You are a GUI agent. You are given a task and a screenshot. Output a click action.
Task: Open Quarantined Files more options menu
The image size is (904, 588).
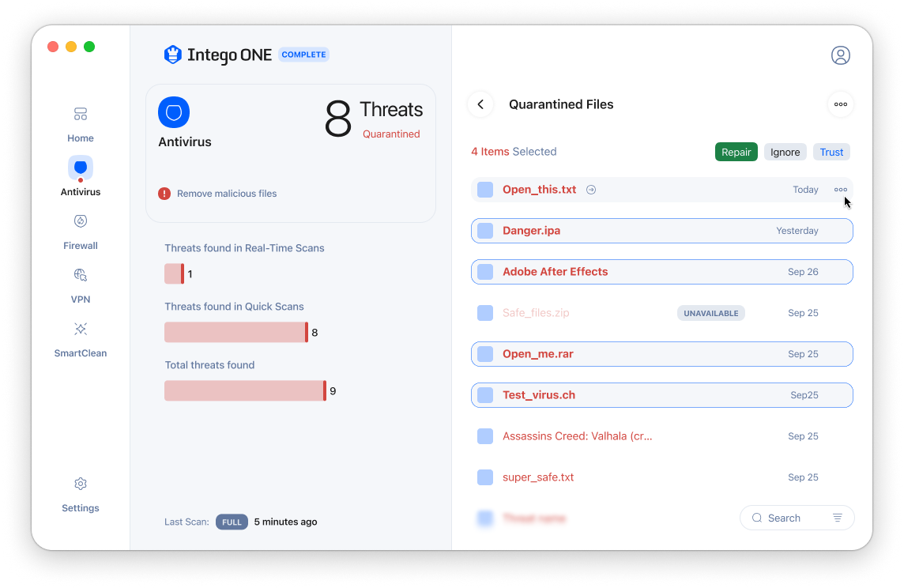[x=841, y=104]
